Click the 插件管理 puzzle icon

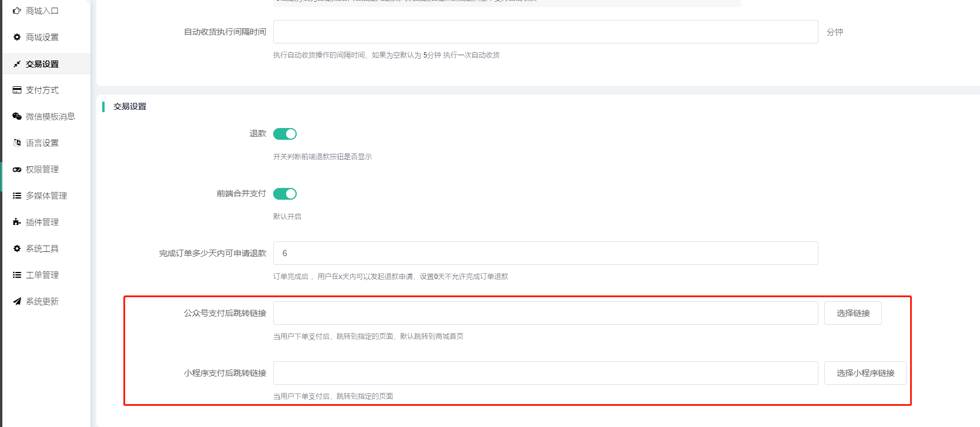coord(17,222)
